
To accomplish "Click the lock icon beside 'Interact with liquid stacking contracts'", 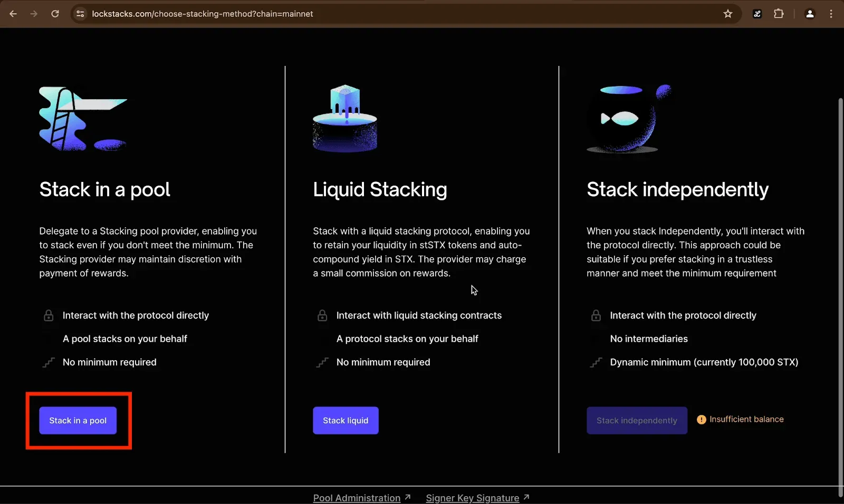I will point(322,315).
